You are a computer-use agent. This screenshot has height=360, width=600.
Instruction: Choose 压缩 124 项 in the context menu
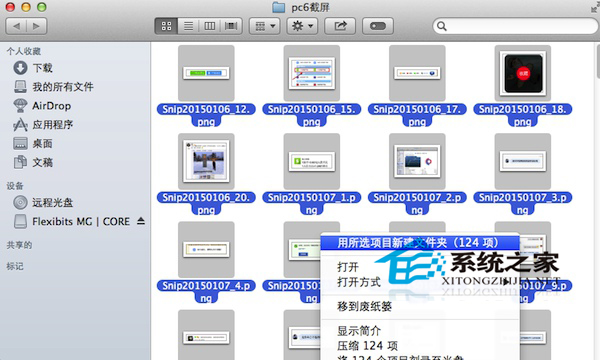click(x=420, y=346)
